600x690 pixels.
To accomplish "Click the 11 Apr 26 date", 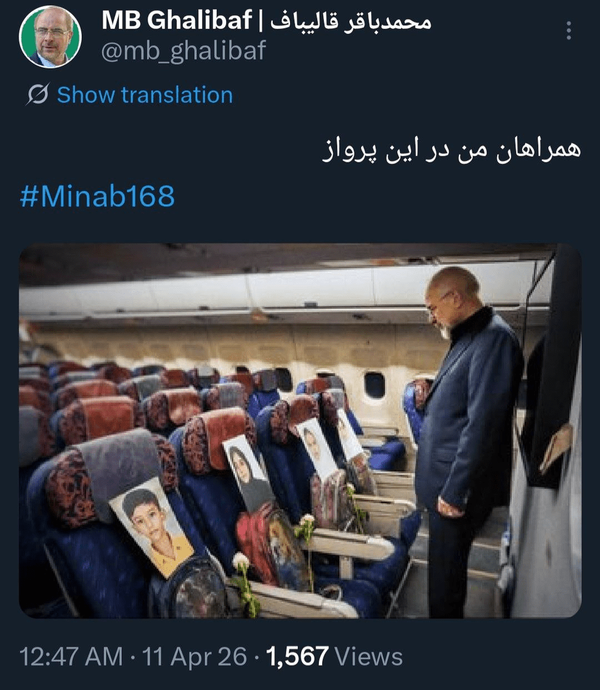I will tap(195, 657).
